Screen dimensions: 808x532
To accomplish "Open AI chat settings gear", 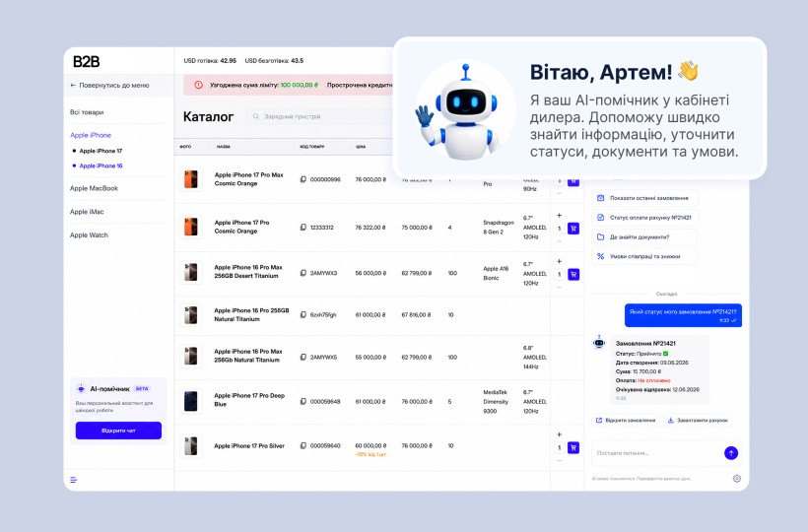I will tap(736, 479).
